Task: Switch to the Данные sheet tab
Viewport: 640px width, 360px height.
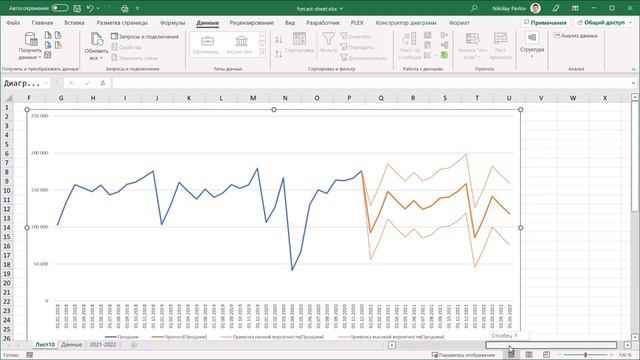Action: point(71,345)
